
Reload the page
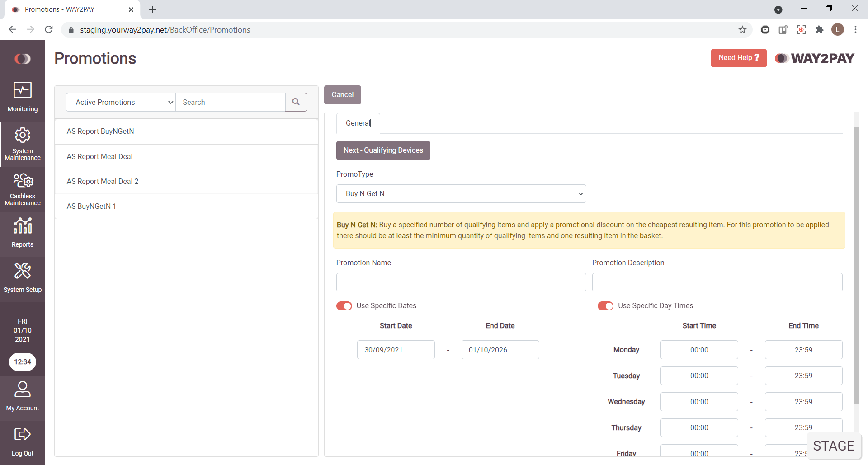click(x=49, y=30)
